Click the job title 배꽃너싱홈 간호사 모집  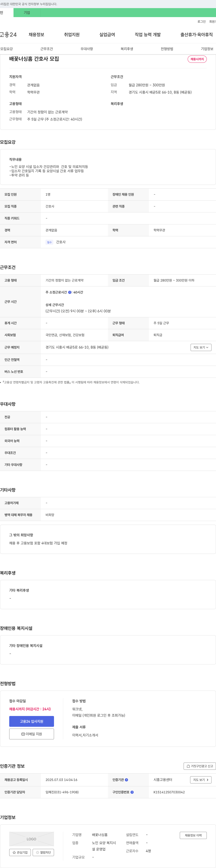coord(34,59)
